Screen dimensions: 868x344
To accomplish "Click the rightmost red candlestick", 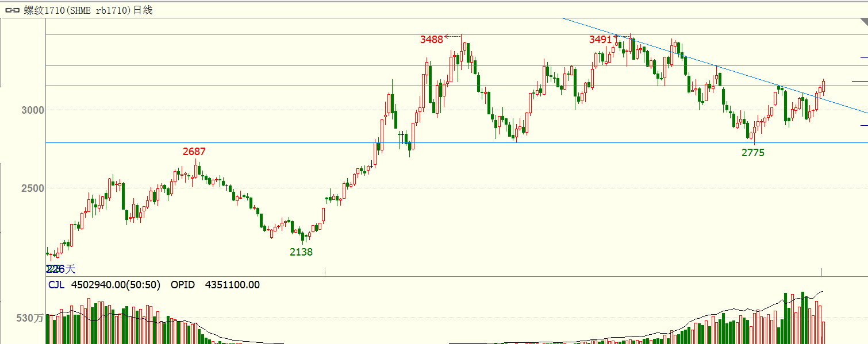I will [823, 86].
